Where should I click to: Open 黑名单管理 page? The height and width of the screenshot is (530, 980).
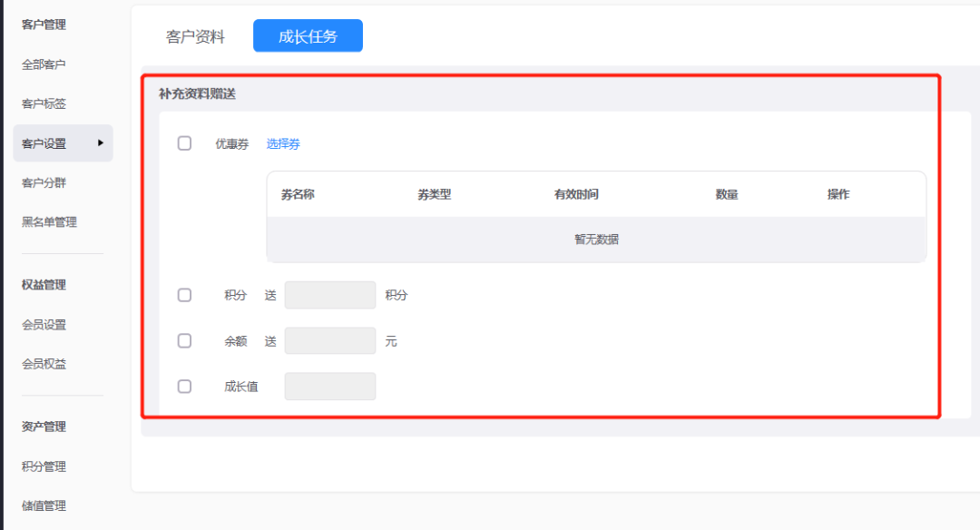49,221
